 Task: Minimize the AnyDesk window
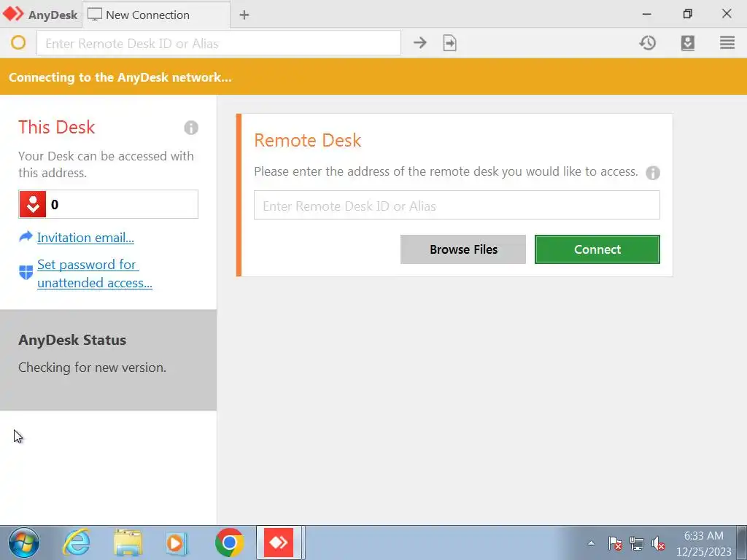click(x=646, y=15)
